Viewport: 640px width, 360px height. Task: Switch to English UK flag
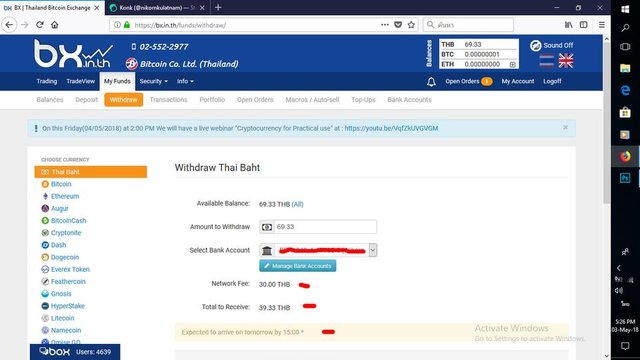(566, 61)
